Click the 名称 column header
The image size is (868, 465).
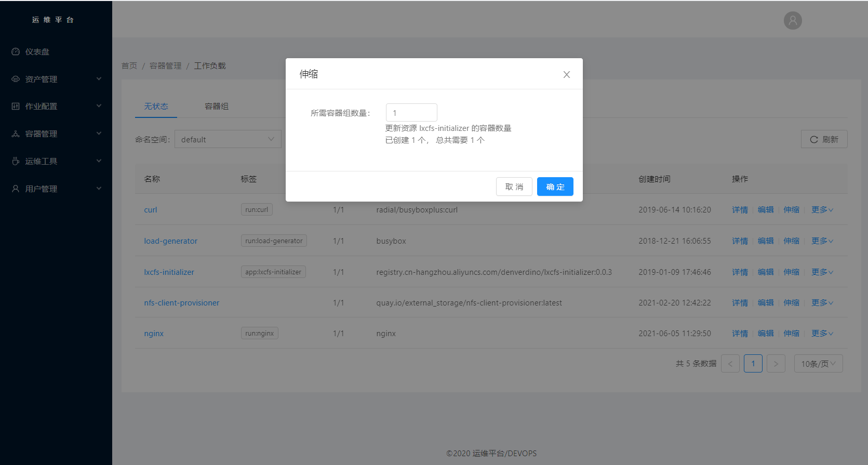(x=152, y=179)
